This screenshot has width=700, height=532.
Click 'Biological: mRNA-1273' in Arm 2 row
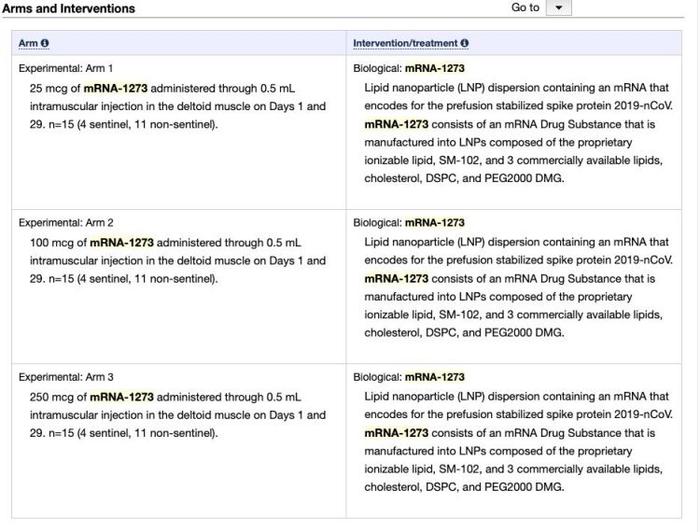point(409,223)
